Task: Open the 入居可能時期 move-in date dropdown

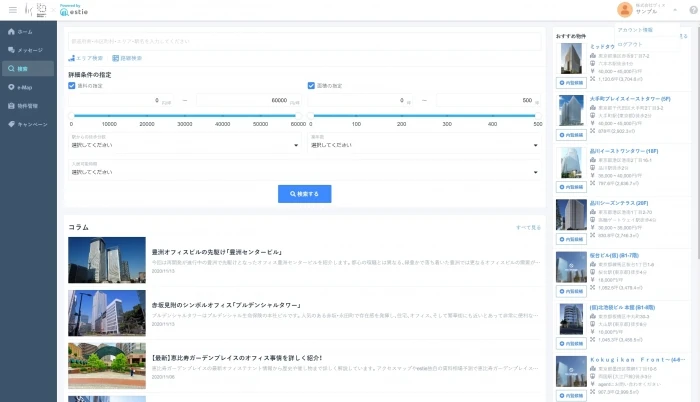Action: (x=184, y=171)
